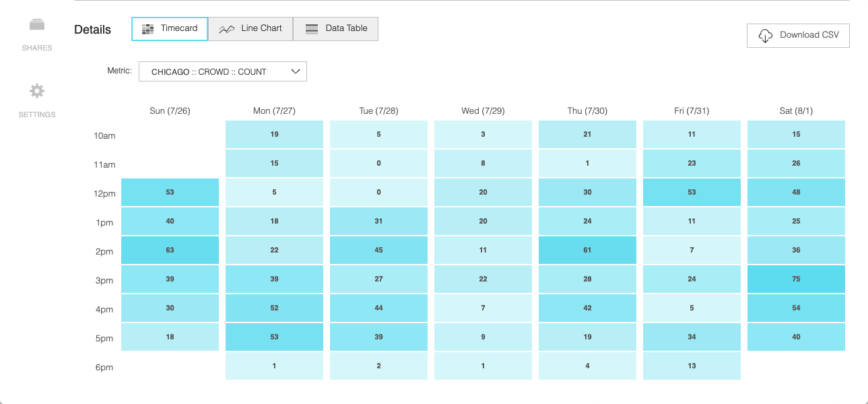
Task: Click the 10am row label
Action: [x=104, y=136]
